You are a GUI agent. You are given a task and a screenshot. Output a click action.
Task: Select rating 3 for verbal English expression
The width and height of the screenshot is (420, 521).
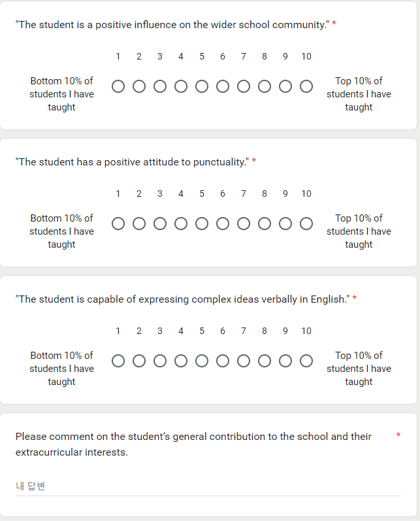click(160, 361)
